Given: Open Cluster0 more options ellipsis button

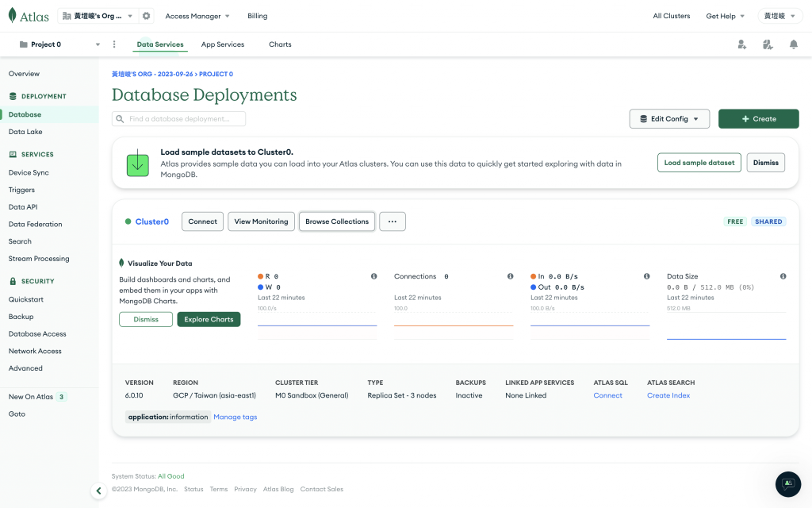Looking at the screenshot, I should click(x=393, y=221).
